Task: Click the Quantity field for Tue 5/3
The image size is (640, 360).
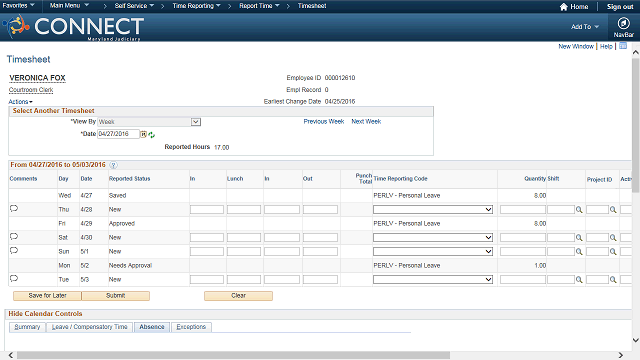Action: click(x=523, y=279)
